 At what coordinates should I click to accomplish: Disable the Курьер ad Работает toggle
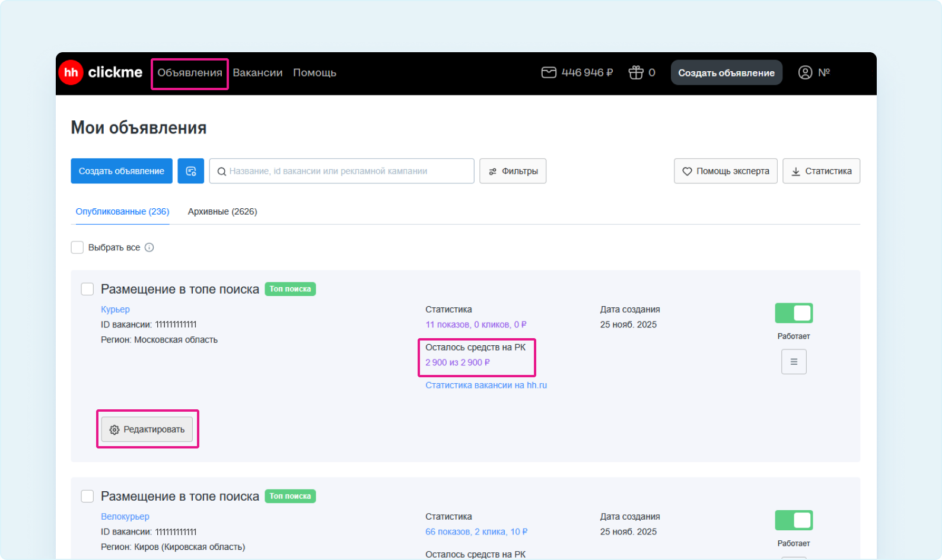point(794,313)
